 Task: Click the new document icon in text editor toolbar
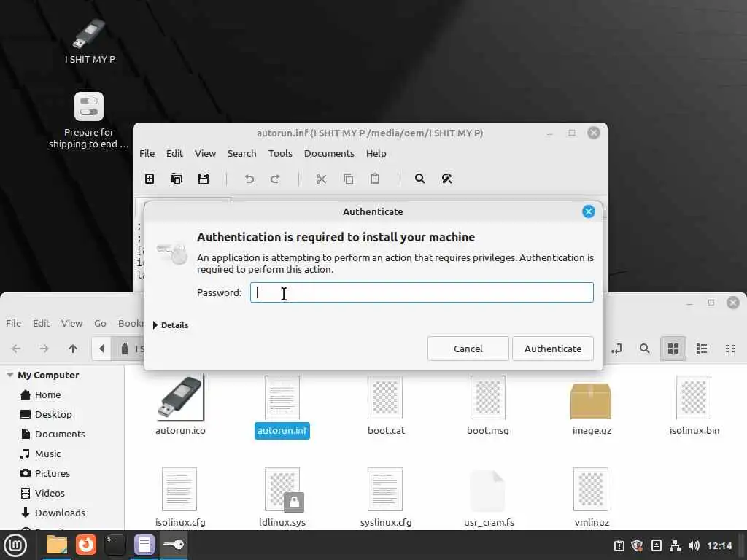tap(150, 179)
